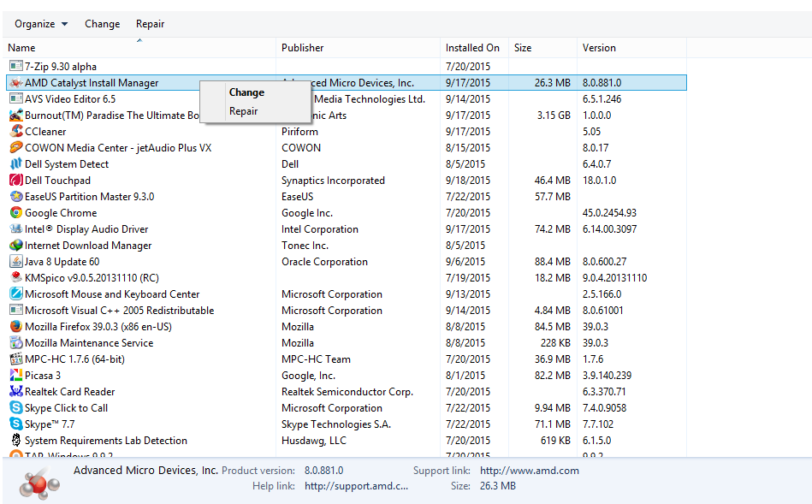Viewport: 812px width, 504px height.
Task: Click the Internet Download Manager icon
Action: coord(16,245)
